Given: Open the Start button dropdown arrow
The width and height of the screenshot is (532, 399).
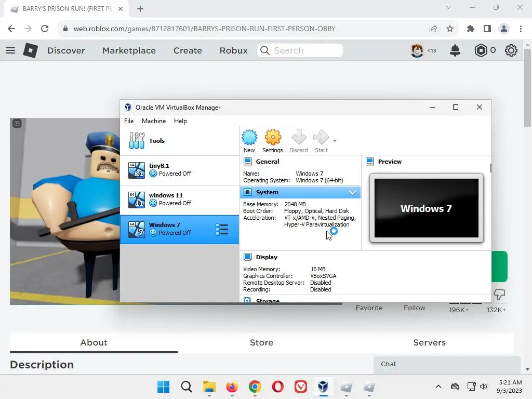Looking at the screenshot, I should (335, 140).
